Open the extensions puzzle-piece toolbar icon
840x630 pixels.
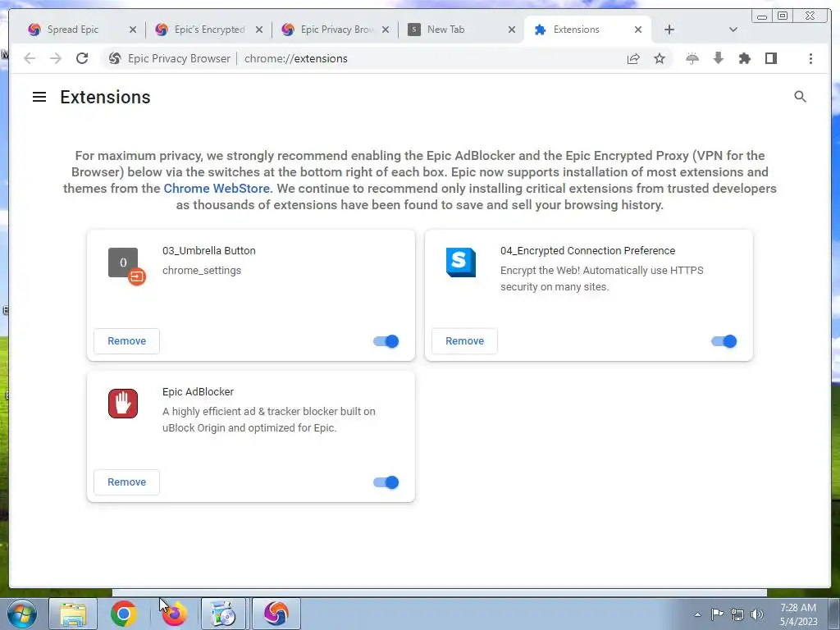tap(745, 58)
